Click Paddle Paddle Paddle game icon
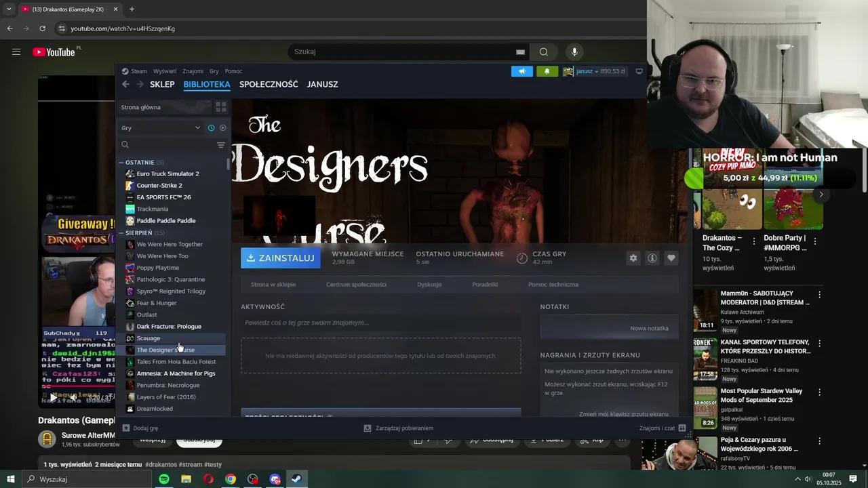This screenshot has height=488, width=868. pyautogui.click(x=130, y=220)
